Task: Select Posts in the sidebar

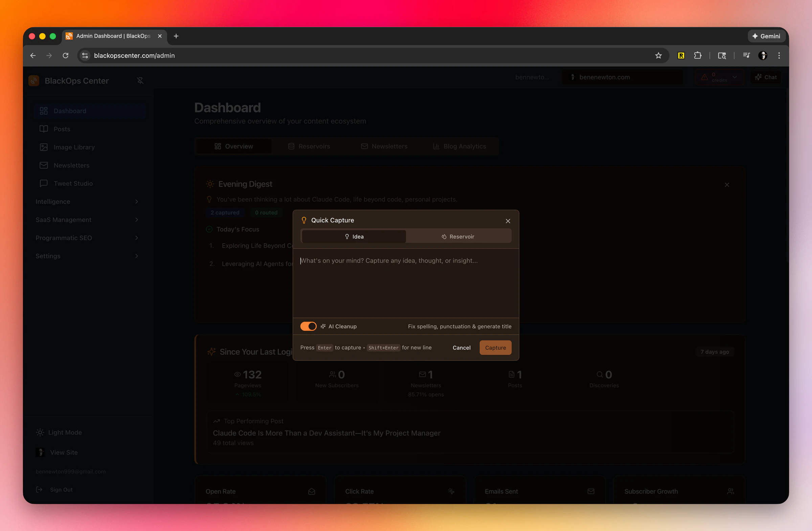Action: click(x=62, y=129)
